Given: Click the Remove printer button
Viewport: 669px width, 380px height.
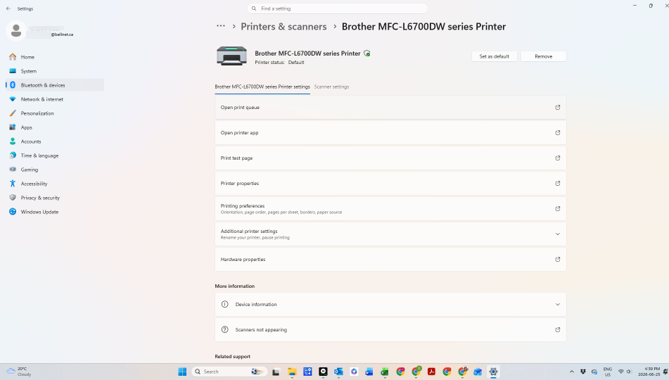Looking at the screenshot, I should tap(544, 56).
